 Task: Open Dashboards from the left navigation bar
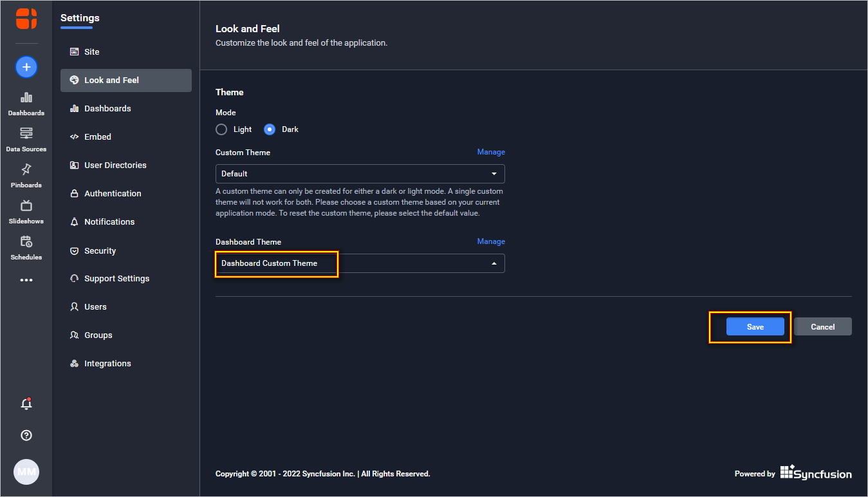click(26, 104)
